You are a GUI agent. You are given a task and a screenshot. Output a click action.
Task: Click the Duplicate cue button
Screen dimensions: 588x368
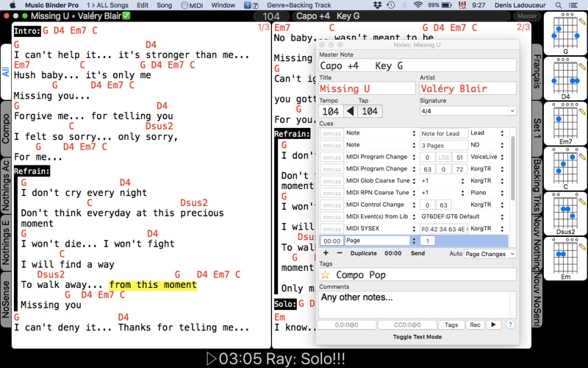363,253
